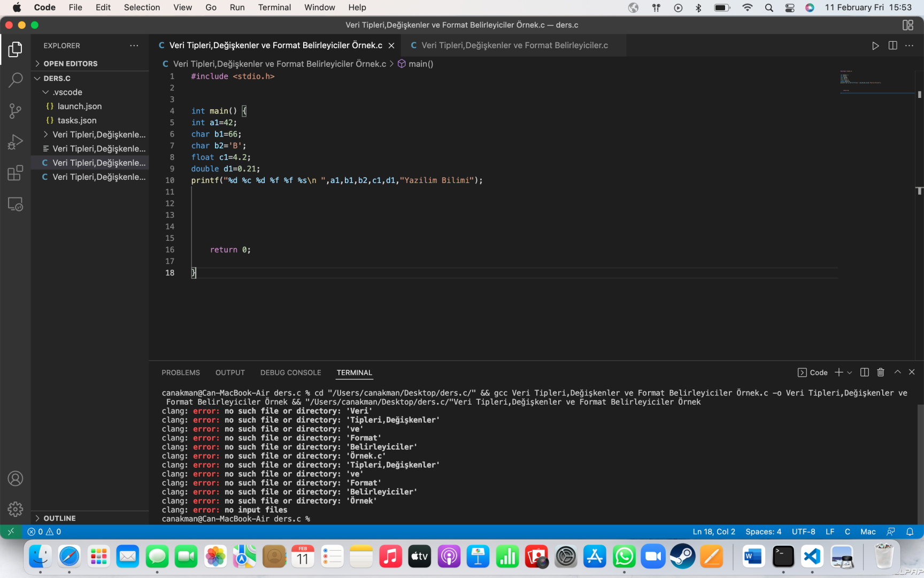Toggle the notifications bell in status bar
Image resolution: width=924 pixels, height=578 pixels.
(910, 531)
